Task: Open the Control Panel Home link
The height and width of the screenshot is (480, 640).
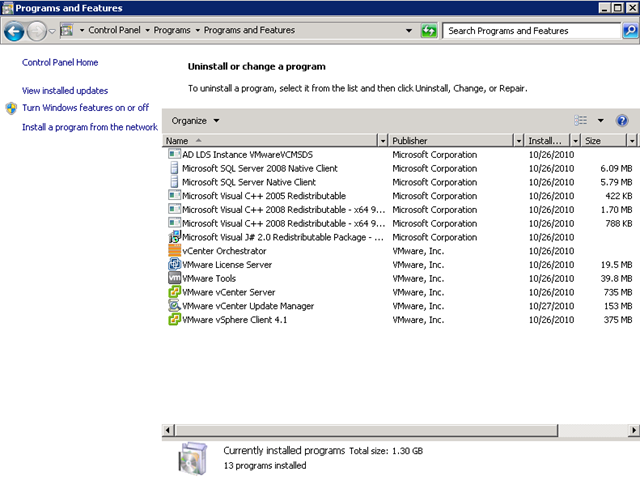Action: [x=60, y=62]
